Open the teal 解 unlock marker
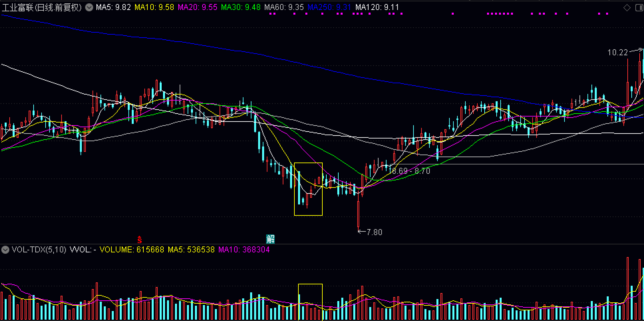This screenshot has height=321, width=644. [270, 239]
